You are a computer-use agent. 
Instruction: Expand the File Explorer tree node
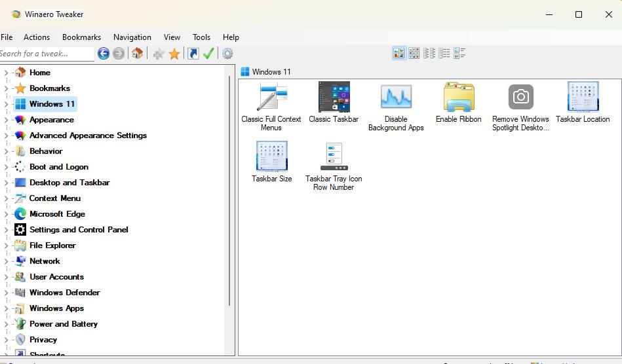pos(6,246)
